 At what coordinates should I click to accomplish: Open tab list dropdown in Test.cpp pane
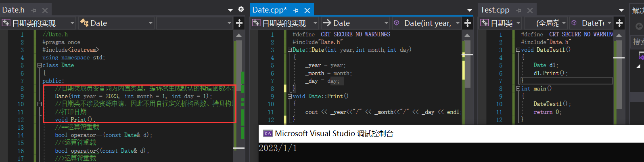point(621,10)
